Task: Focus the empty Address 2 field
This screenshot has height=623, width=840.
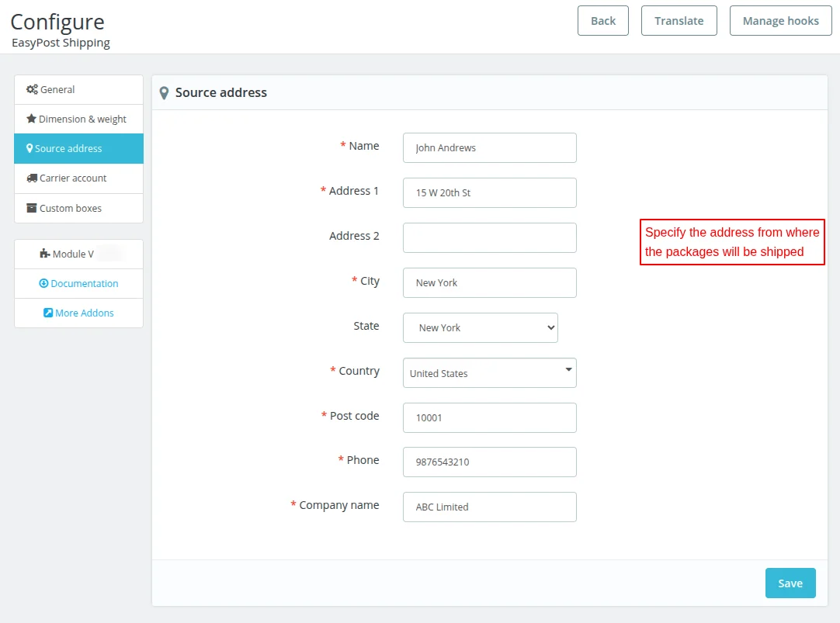Action: [x=489, y=237]
